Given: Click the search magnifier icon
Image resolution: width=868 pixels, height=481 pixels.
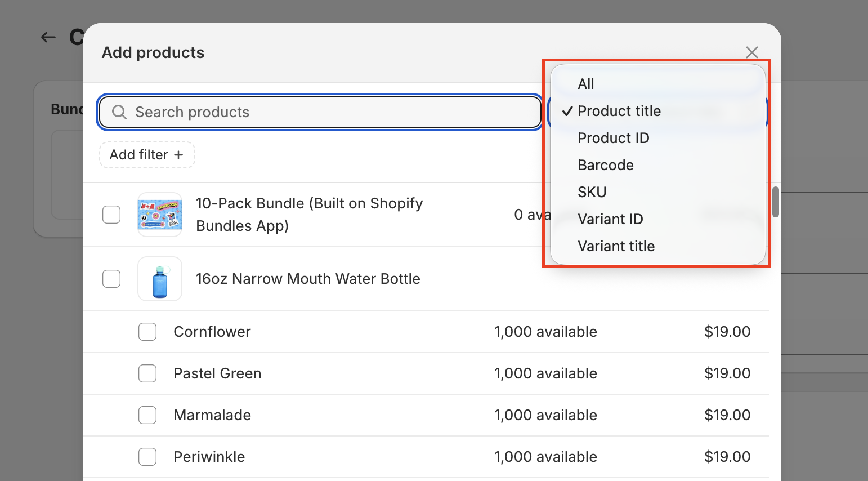Looking at the screenshot, I should (x=119, y=112).
